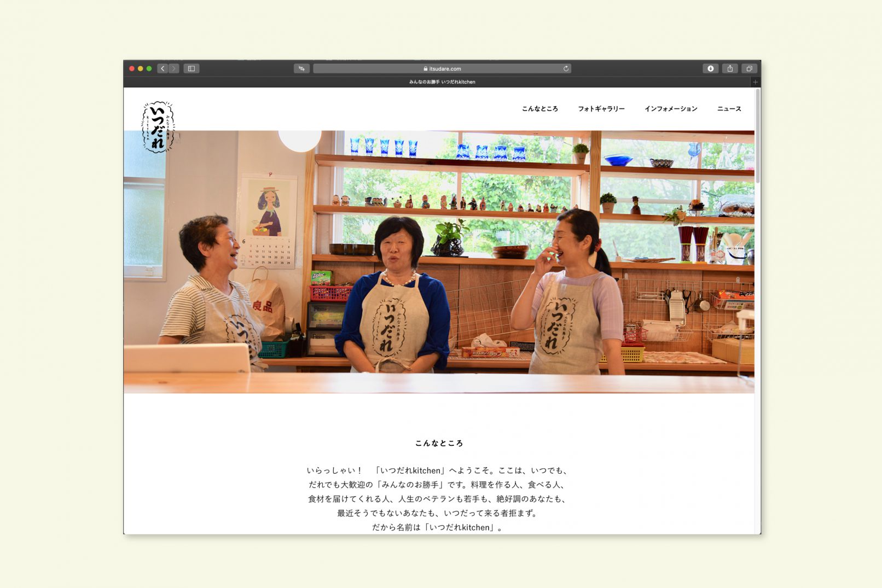
Task: Reload the page with the refresh icon
Action: (x=566, y=68)
